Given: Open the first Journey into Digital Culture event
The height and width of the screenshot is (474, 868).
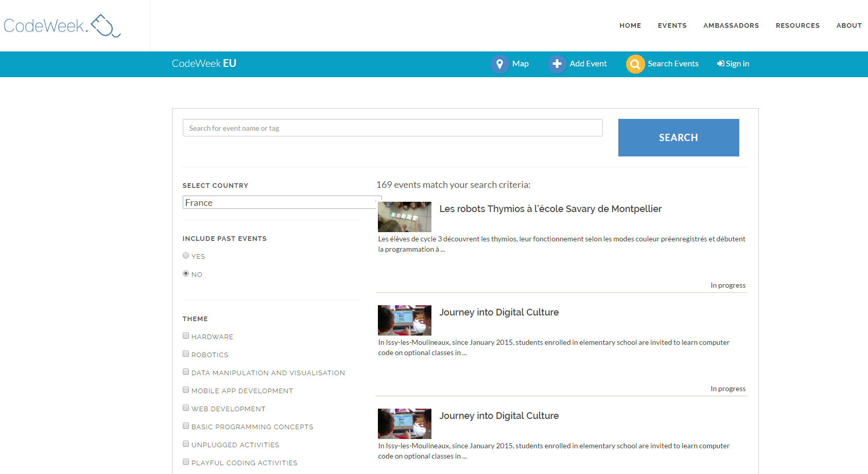Looking at the screenshot, I should (x=499, y=312).
